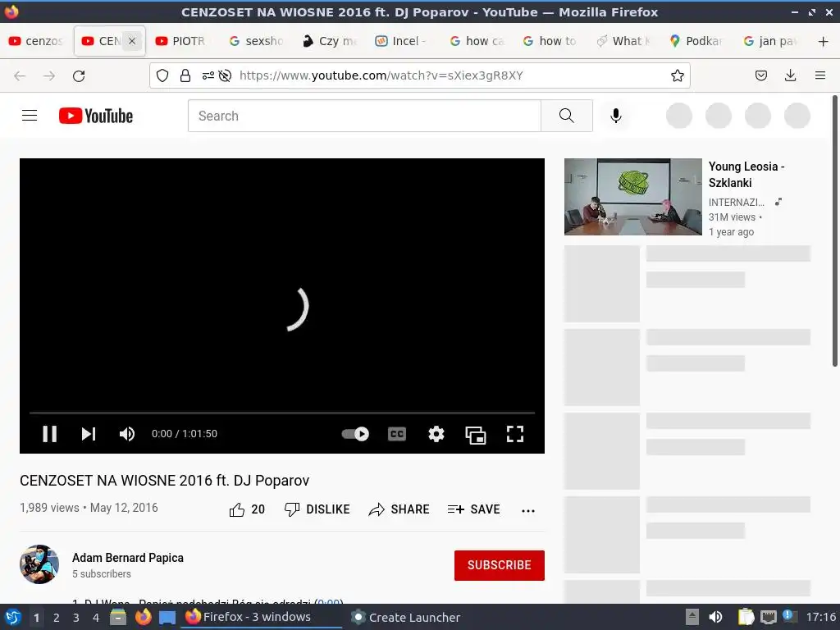Open the system start menu icon
The image size is (840, 630).
pos(13,617)
